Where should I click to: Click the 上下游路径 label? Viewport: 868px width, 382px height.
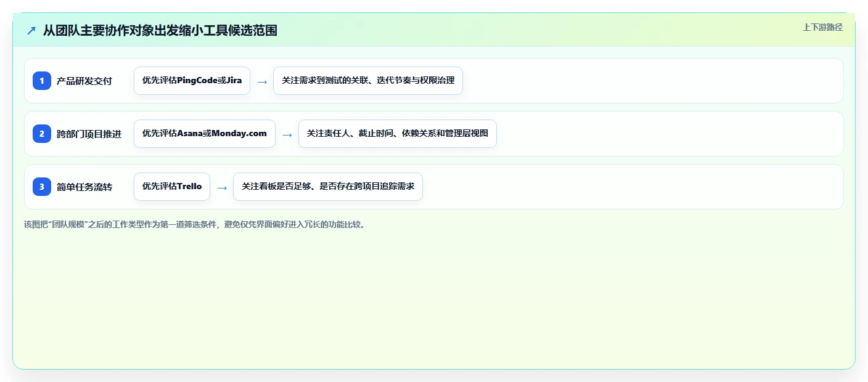click(x=822, y=27)
